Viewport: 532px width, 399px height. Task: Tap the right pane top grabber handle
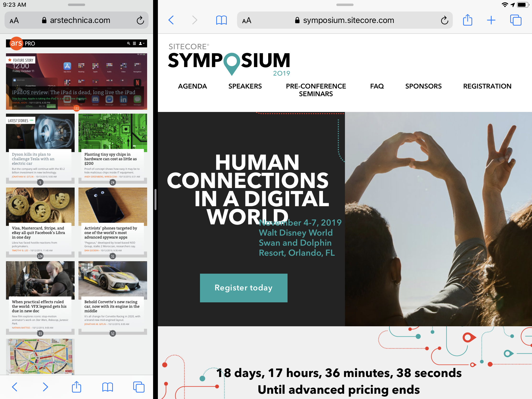coord(345,5)
